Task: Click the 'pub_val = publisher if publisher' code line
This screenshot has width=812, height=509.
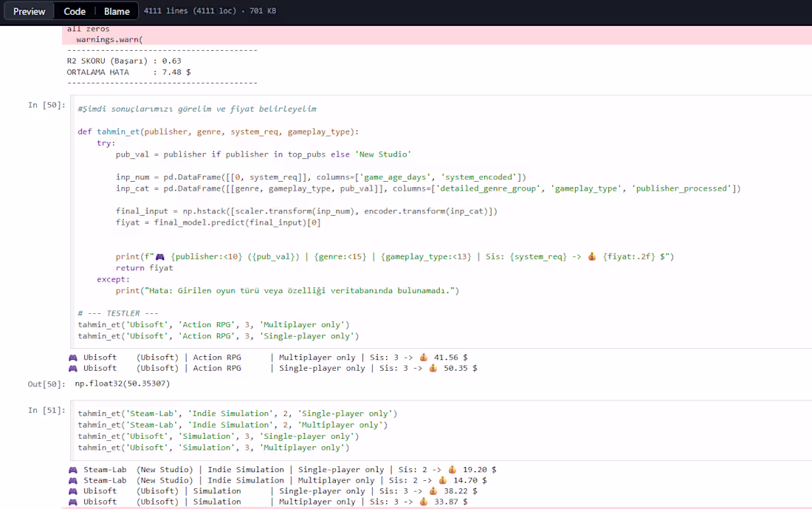Action: point(263,154)
